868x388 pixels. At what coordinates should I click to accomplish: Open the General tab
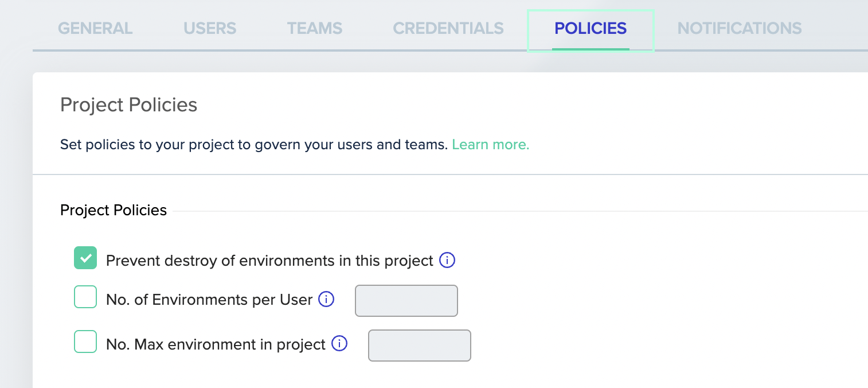[95, 28]
